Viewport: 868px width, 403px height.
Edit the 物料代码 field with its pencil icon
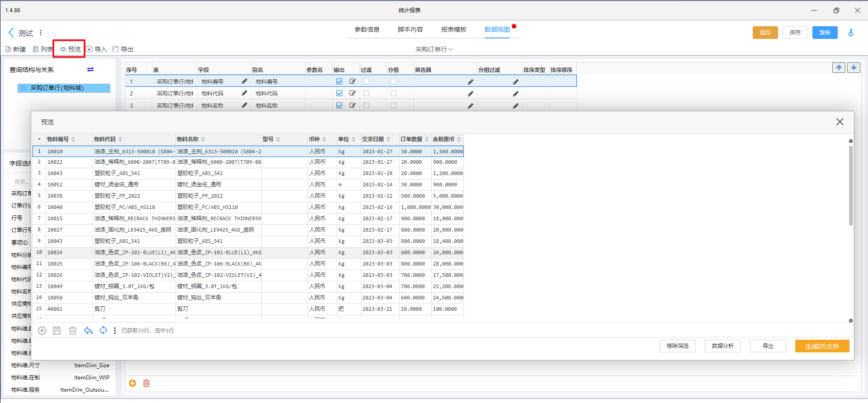[245, 93]
